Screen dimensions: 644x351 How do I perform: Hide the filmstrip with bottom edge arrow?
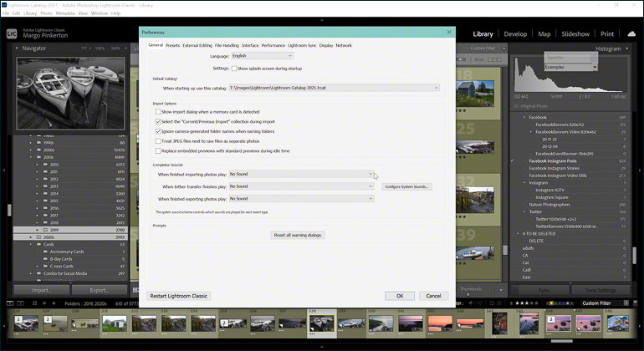click(322, 348)
